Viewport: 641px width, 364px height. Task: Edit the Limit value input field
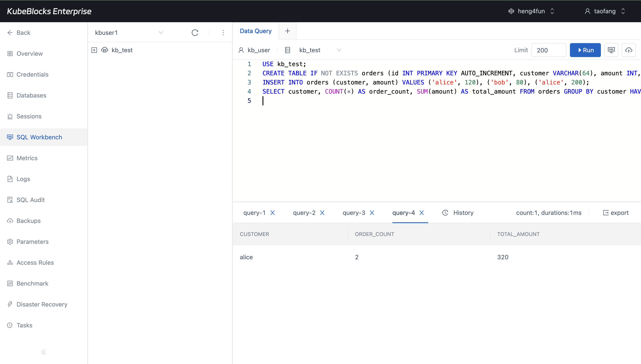tap(549, 50)
